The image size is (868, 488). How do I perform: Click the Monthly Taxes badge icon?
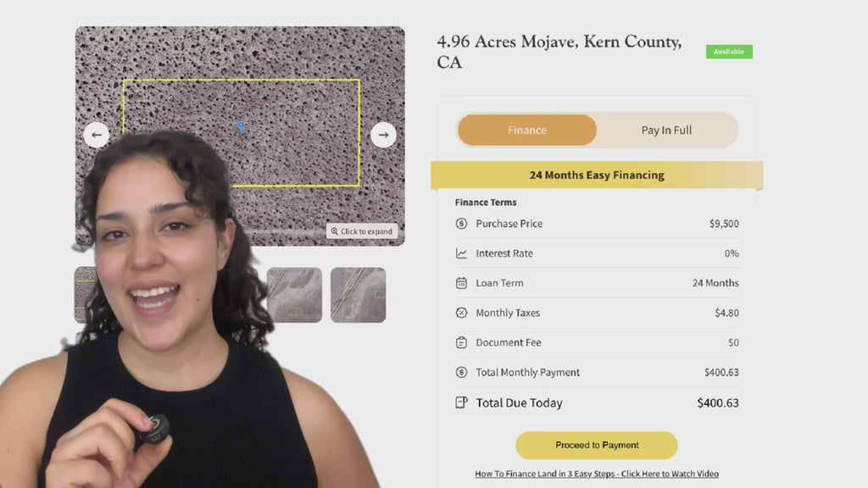pyautogui.click(x=461, y=313)
